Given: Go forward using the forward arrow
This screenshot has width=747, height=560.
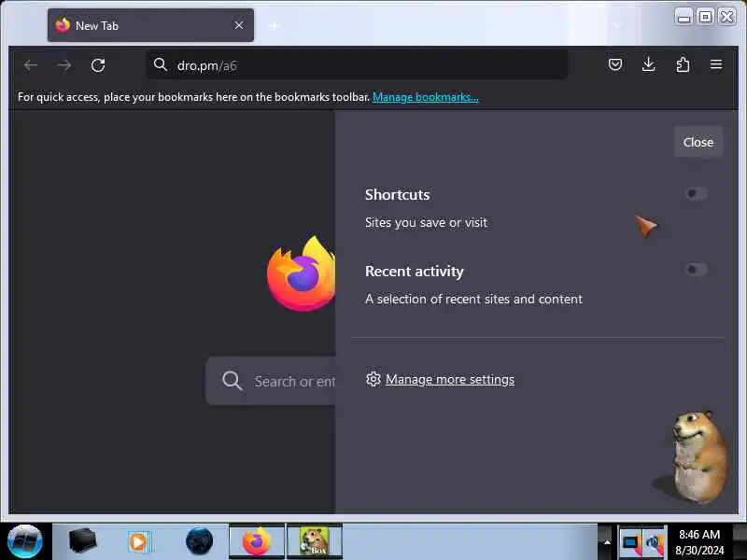Looking at the screenshot, I should click(63, 65).
